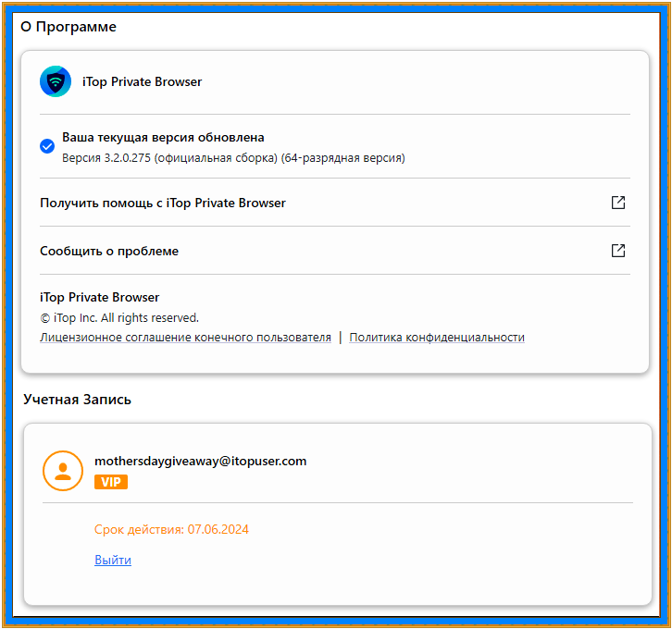Click '© iTop Inc. All rights reserved.'
672x629 pixels.
119,317
